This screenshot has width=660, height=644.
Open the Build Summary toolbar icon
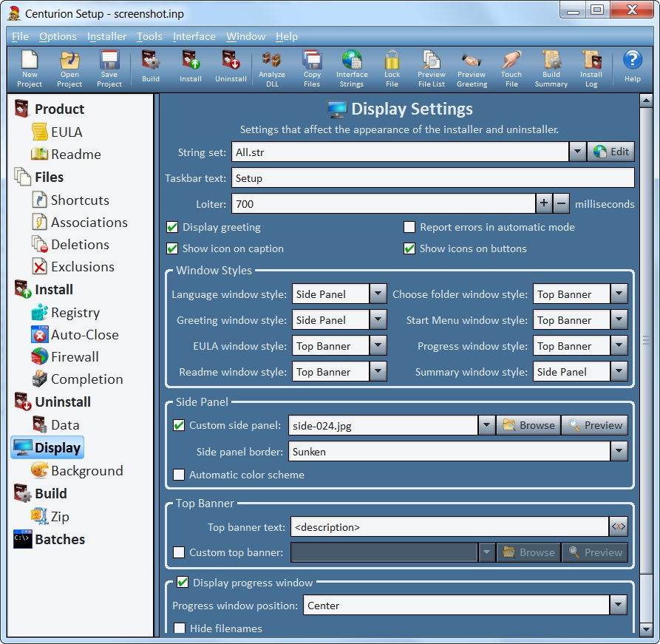551,69
